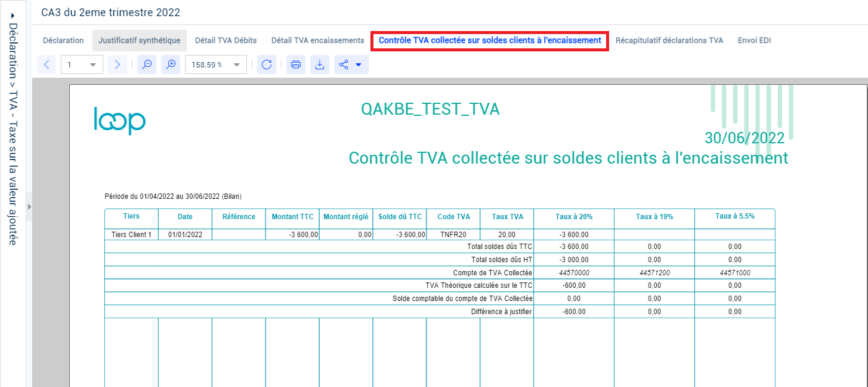868x387 pixels.
Task: Switch to the Déclaration tab
Action: click(63, 41)
